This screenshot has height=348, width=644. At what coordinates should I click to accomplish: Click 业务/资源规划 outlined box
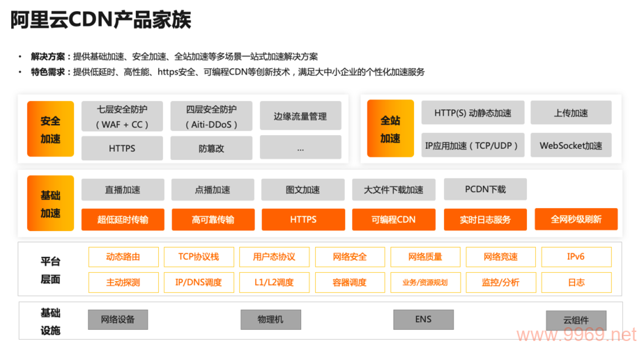click(x=425, y=283)
